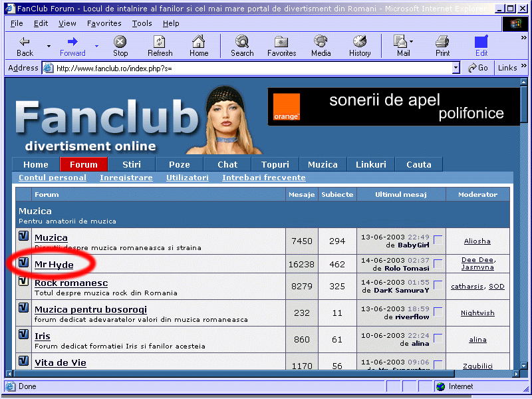Go to the Chat tab

coord(227,164)
